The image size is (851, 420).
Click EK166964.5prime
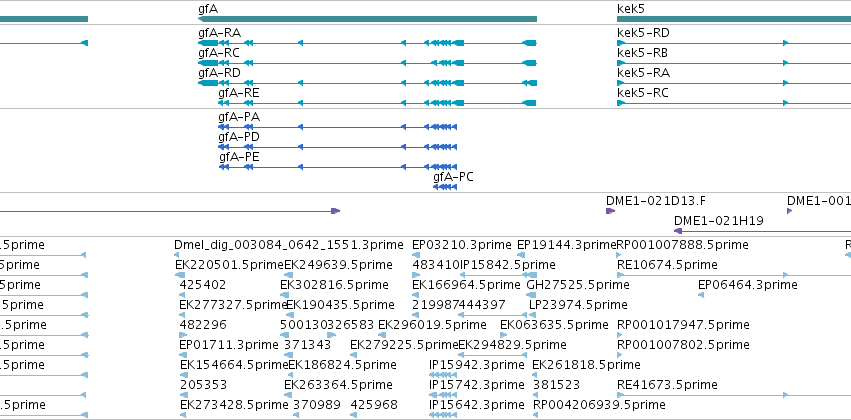[x=466, y=285]
